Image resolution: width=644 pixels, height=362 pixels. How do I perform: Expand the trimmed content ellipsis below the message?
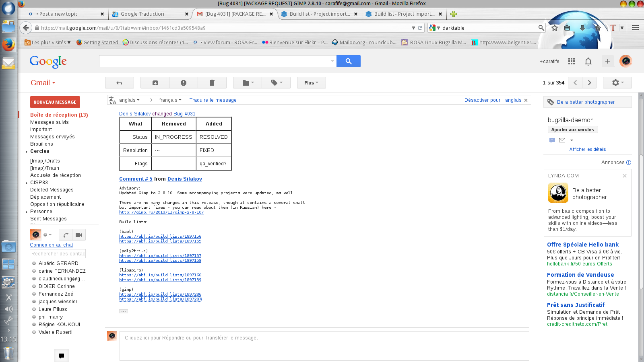(124, 311)
